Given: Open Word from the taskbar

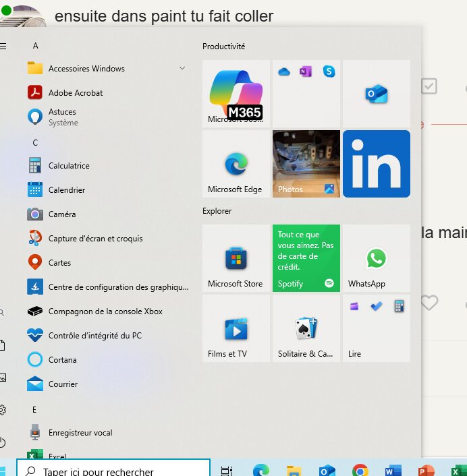Looking at the screenshot, I should tap(393, 470).
